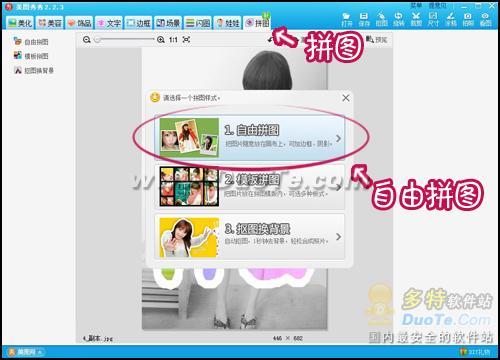Close the 拼图样式 selection dialog
500x360 pixels.
(x=346, y=98)
